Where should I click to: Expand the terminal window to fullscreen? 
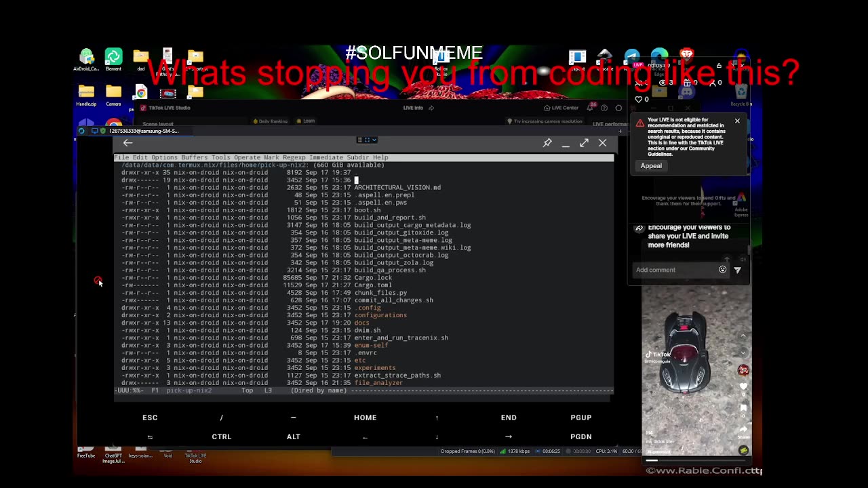(584, 143)
